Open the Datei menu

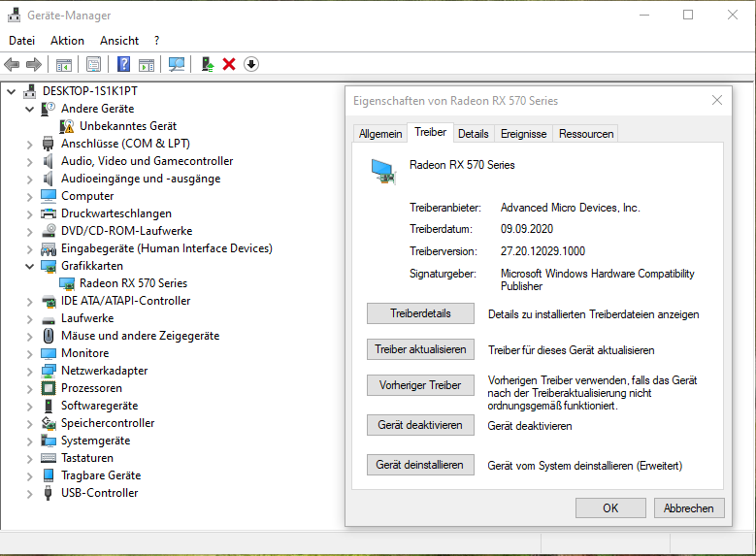coord(21,41)
